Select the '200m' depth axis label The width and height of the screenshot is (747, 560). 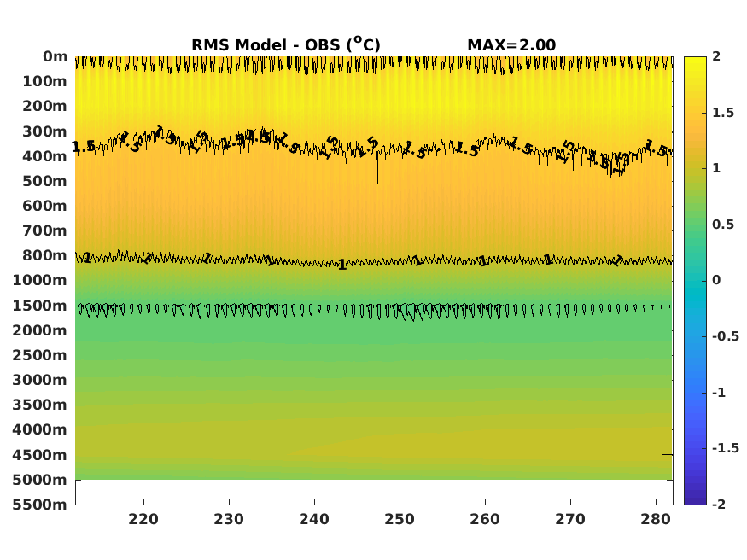click(44, 106)
